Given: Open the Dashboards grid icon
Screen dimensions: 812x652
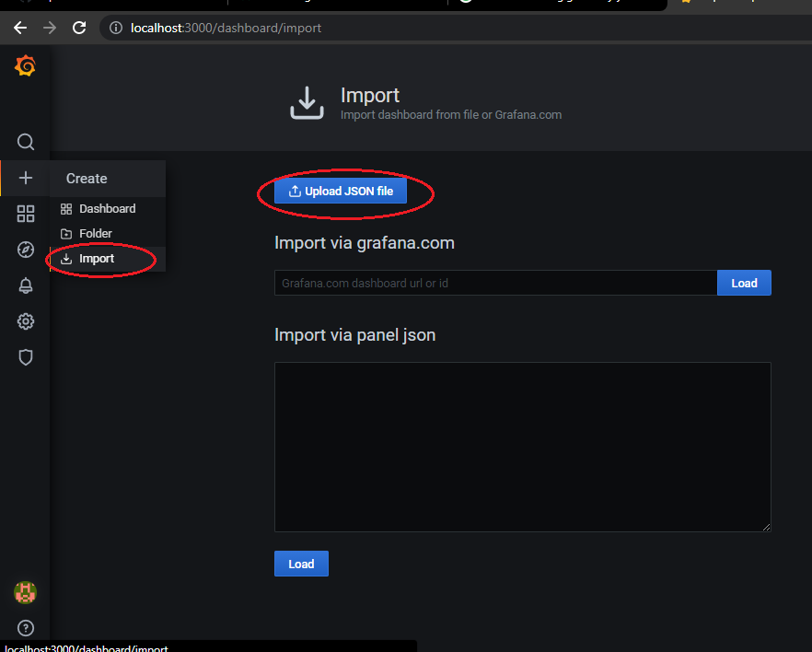Looking at the screenshot, I should click(25, 214).
